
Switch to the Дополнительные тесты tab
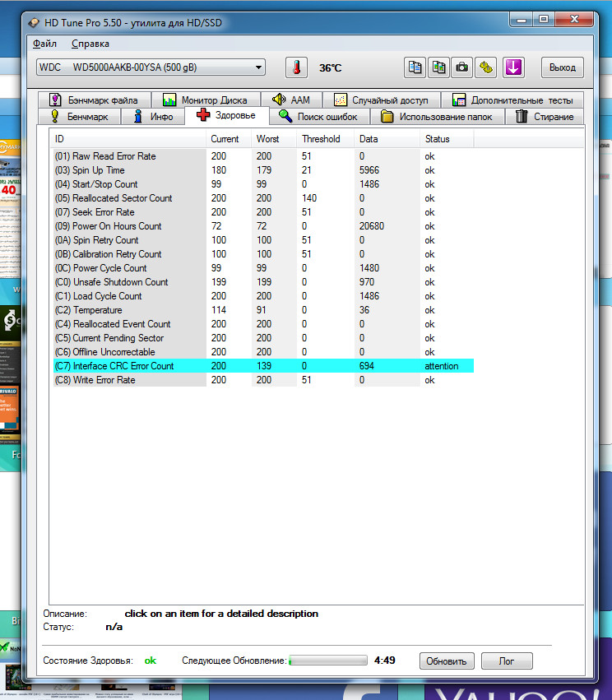point(512,100)
